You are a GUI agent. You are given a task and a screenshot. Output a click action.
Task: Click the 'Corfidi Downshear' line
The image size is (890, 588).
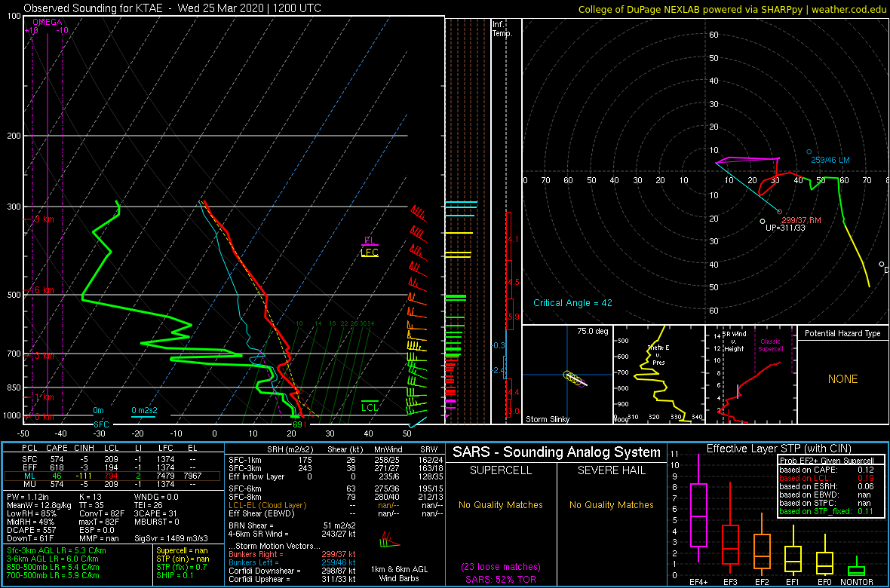291,571
